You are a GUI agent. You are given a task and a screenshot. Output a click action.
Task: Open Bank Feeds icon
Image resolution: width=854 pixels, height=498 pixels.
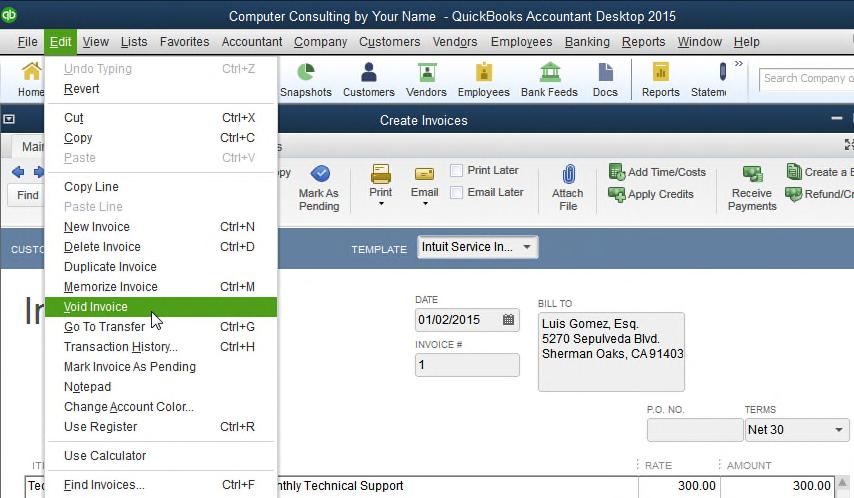click(x=549, y=80)
